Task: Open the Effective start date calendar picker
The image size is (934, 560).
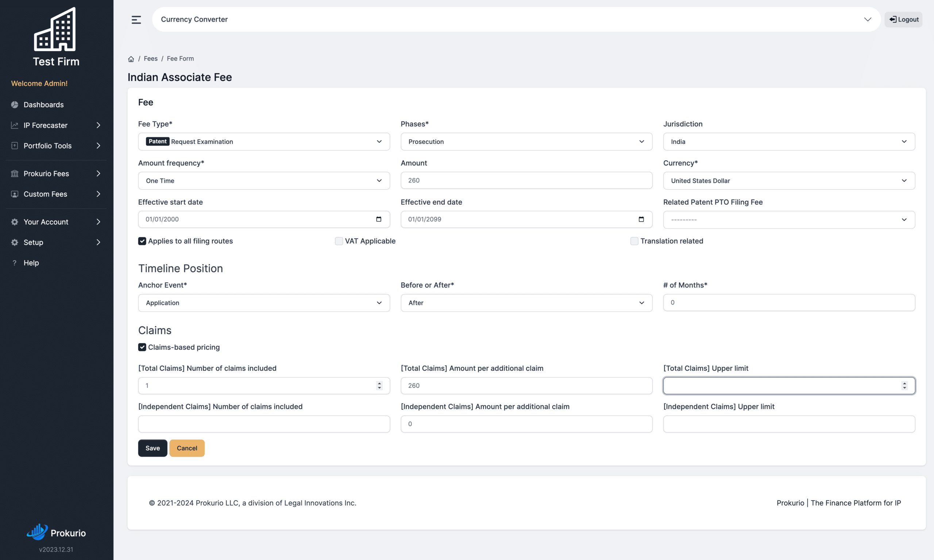Action: click(379, 219)
